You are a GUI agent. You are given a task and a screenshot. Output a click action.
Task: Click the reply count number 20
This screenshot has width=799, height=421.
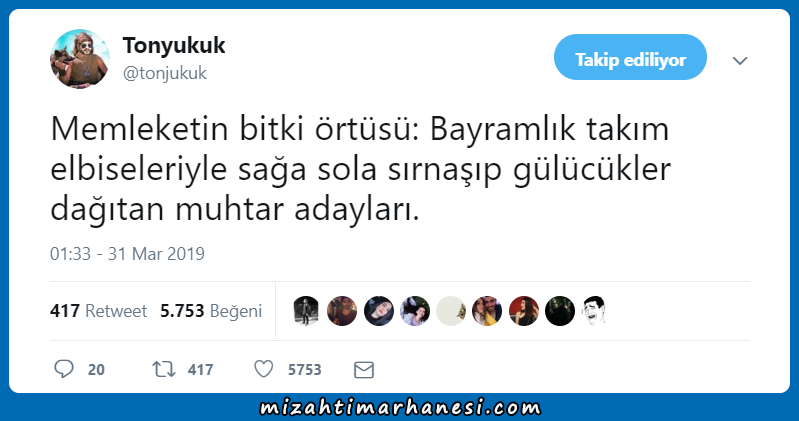pos(96,370)
